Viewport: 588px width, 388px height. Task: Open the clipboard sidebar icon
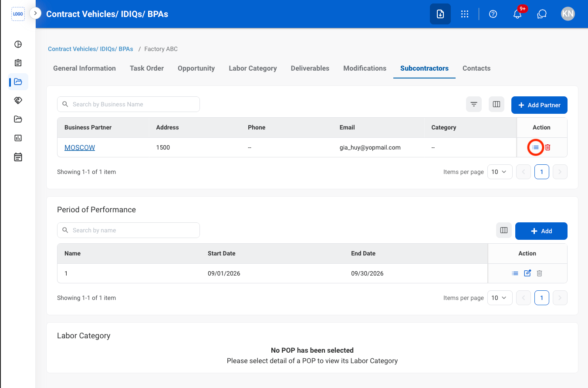tap(18, 63)
